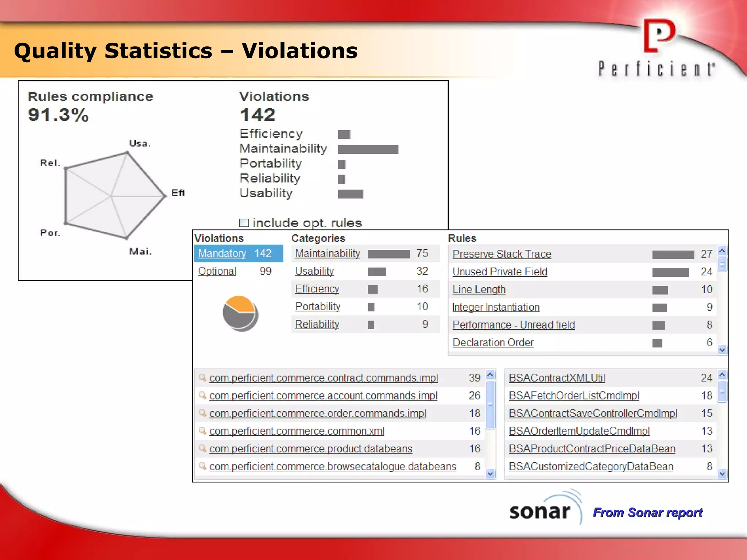Click the 142 total violations number
Screen dimensions: 747x560
coord(258,115)
